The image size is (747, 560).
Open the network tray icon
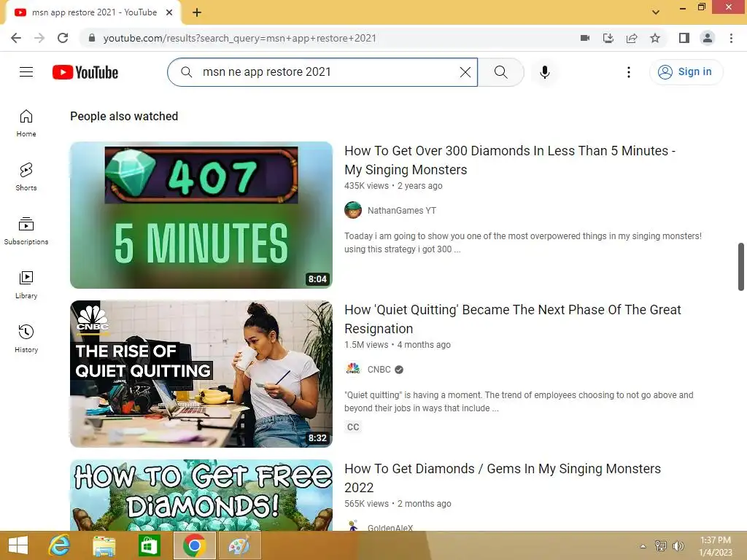(x=661, y=545)
